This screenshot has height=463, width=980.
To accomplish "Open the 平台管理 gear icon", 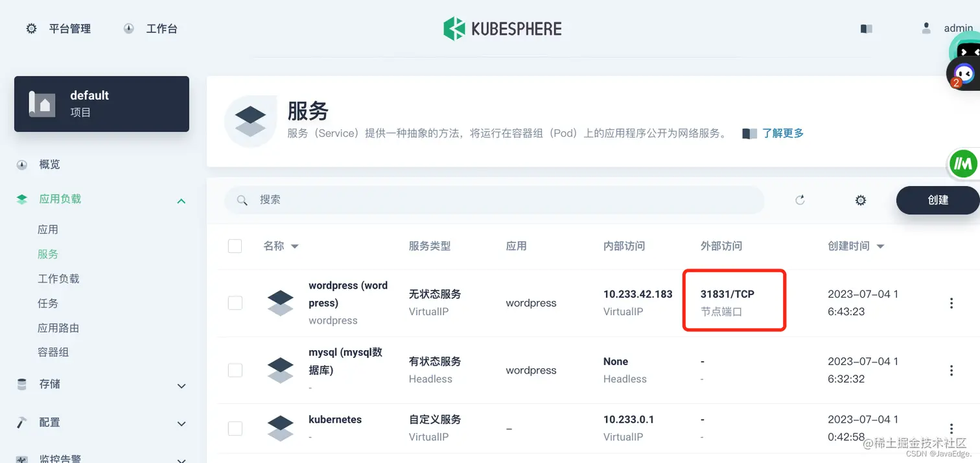I will pos(31,29).
